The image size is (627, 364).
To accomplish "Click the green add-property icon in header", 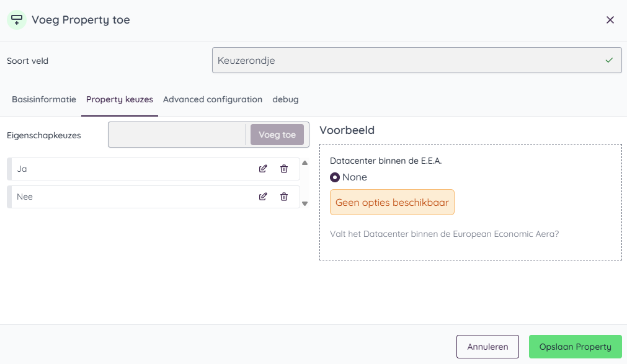I will (x=17, y=20).
